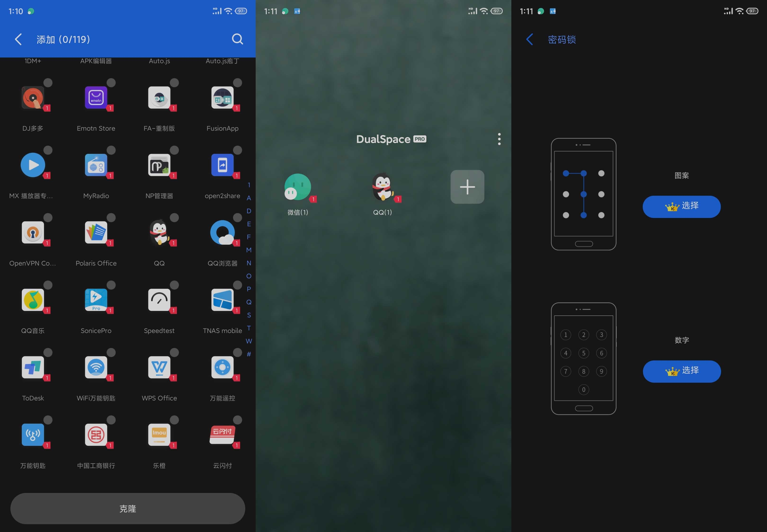Open 微信(1) cloned app in DualSpace
This screenshot has height=532, width=767.
point(297,187)
